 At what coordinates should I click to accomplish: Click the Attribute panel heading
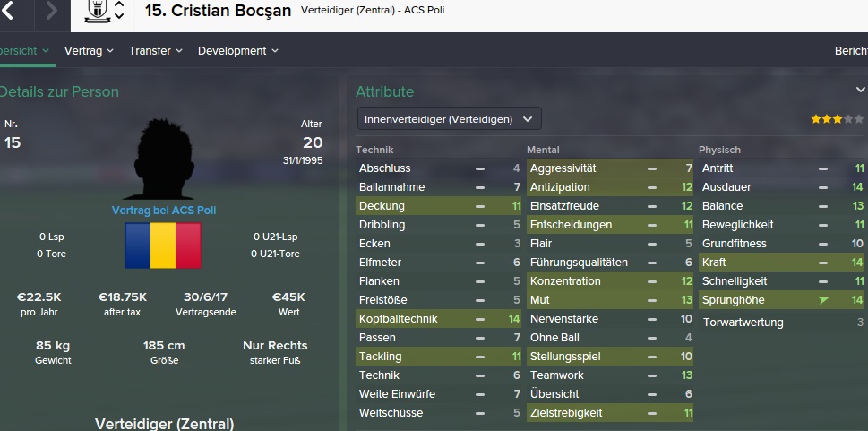pos(384,91)
